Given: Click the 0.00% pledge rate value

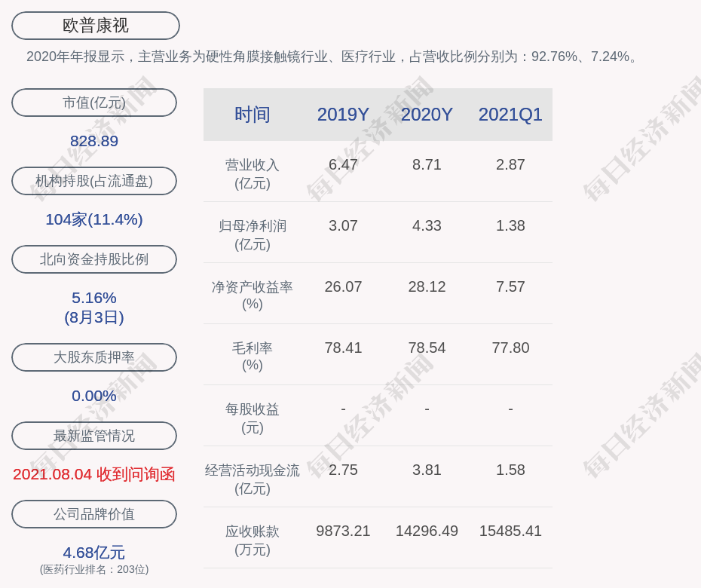Looking at the screenshot, I should pyautogui.click(x=94, y=396).
